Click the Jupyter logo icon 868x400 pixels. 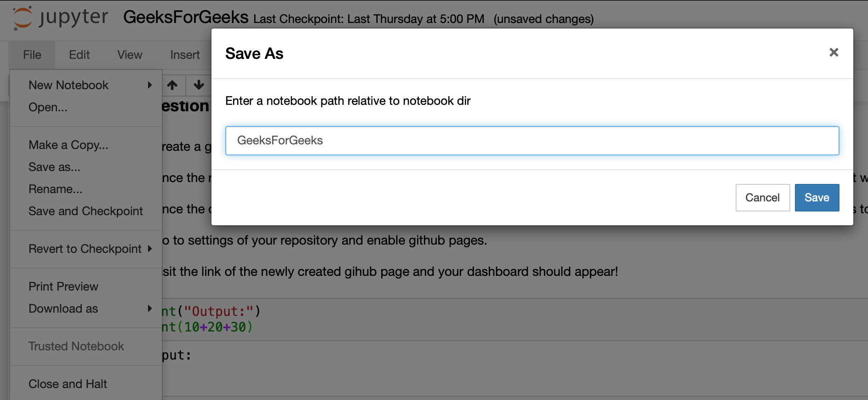(x=23, y=18)
